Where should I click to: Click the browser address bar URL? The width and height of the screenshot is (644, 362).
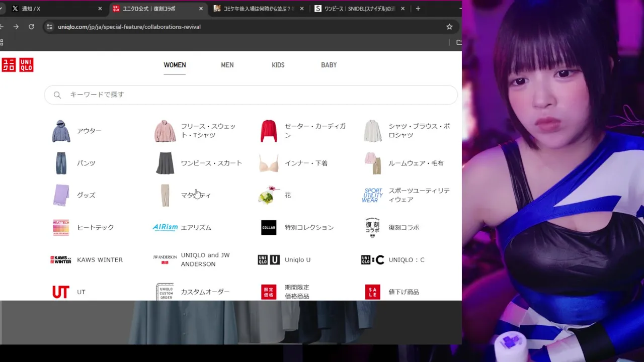coord(129,27)
